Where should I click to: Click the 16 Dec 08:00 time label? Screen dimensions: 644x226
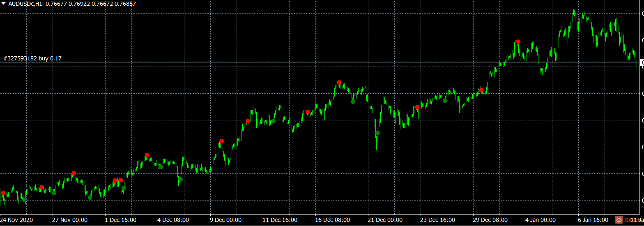coord(332,220)
